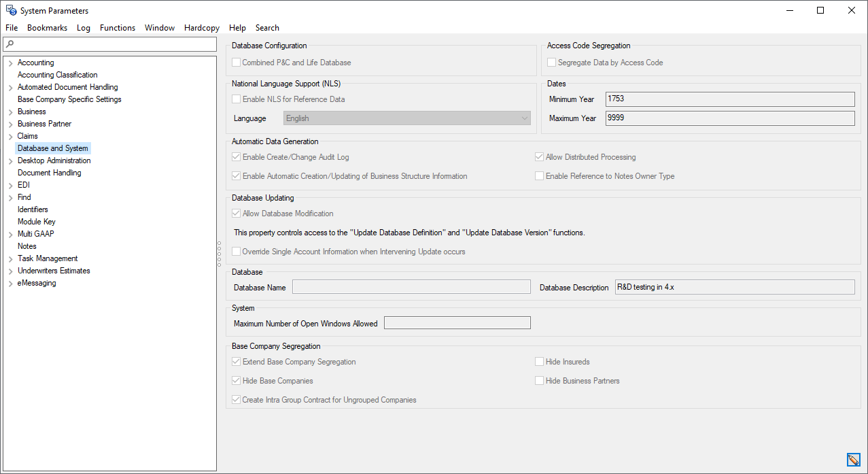Open the Hardcopy menu
The image size is (868, 474).
click(x=201, y=28)
